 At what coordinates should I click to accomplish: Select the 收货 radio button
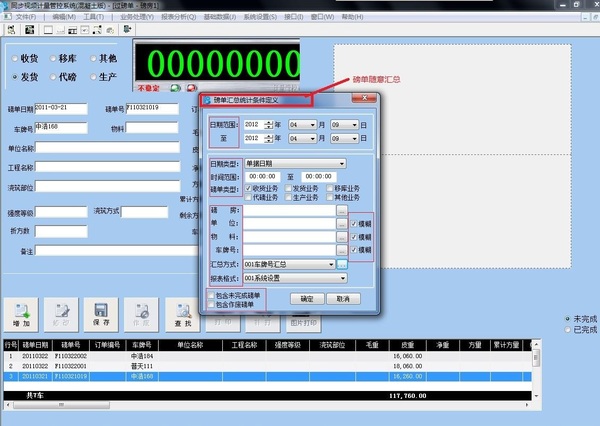pos(15,59)
